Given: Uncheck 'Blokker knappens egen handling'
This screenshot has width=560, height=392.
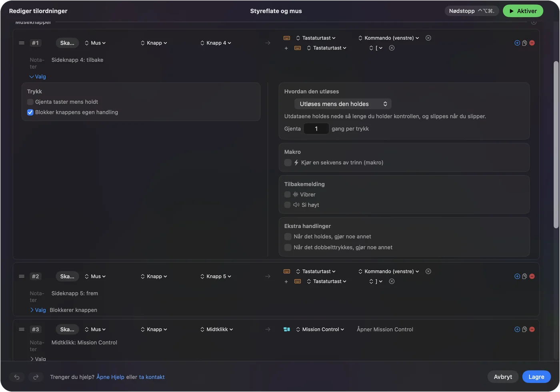Looking at the screenshot, I should click(30, 112).
